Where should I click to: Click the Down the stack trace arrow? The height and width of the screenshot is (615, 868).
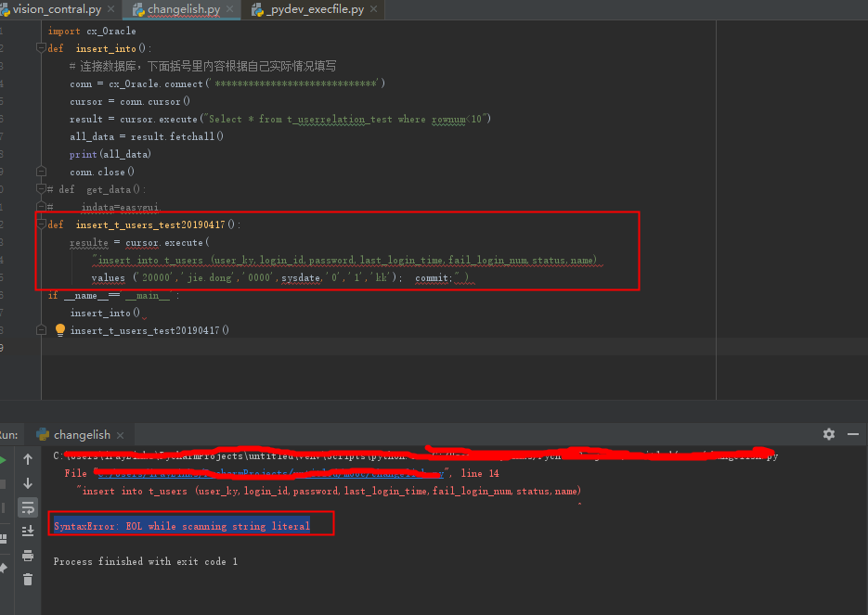pos(28,483)
